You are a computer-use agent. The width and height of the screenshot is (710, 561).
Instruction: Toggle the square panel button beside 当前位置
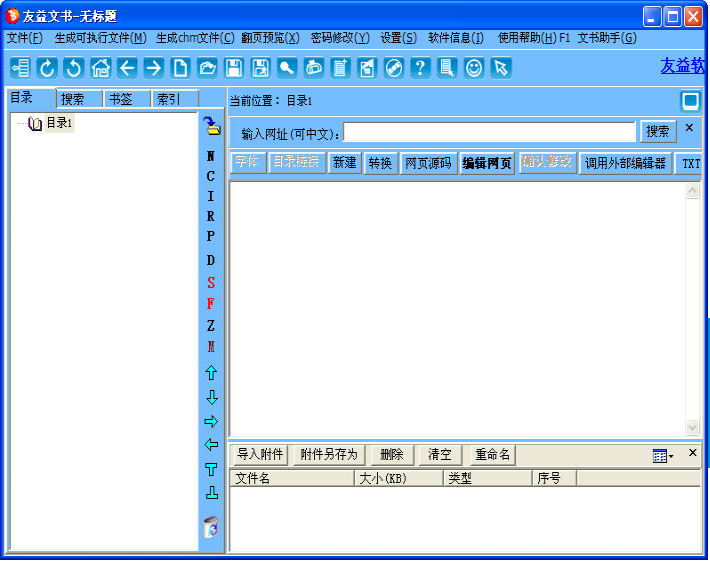[690, 101]
